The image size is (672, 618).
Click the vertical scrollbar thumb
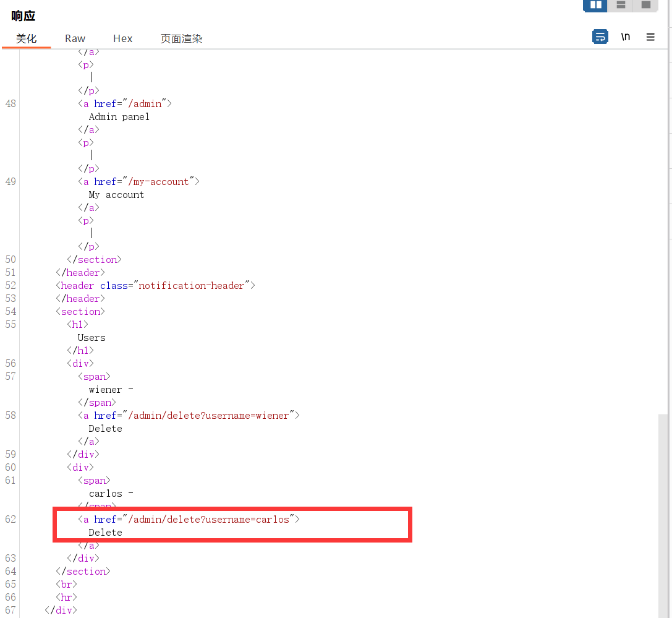pos(663,513)
